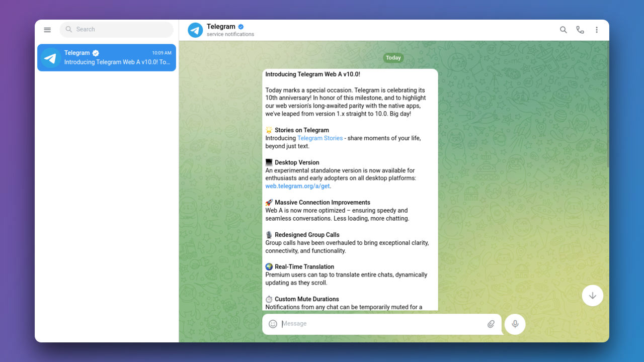Click the verified badge in the chat list row
Viewport: 644px width, 362px height.
96,53
